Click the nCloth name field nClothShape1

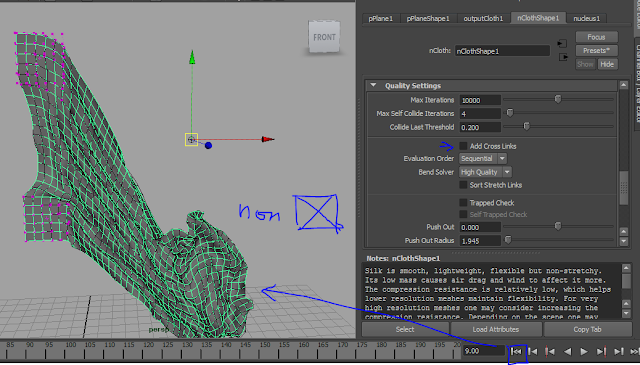tap(502, 51)
